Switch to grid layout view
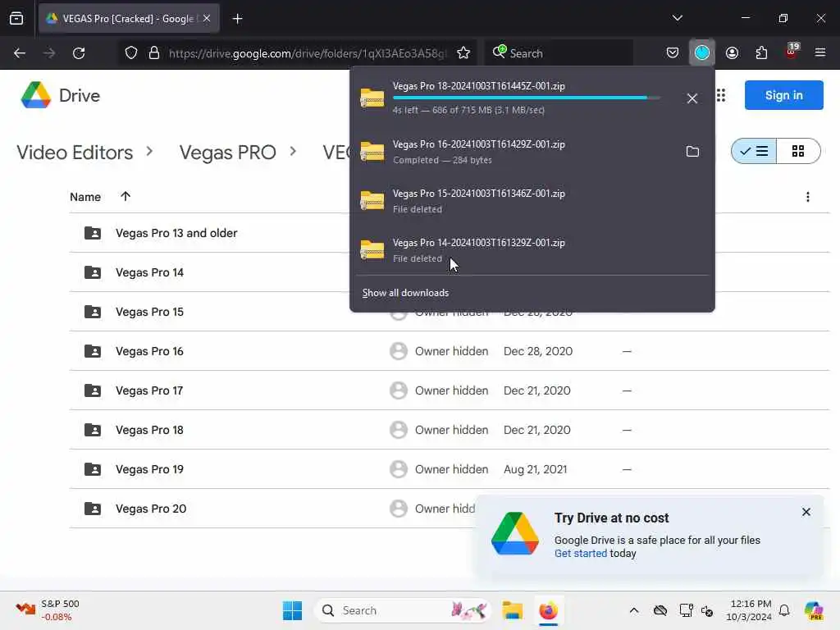 pyautogui.click(x=798, y=151)
